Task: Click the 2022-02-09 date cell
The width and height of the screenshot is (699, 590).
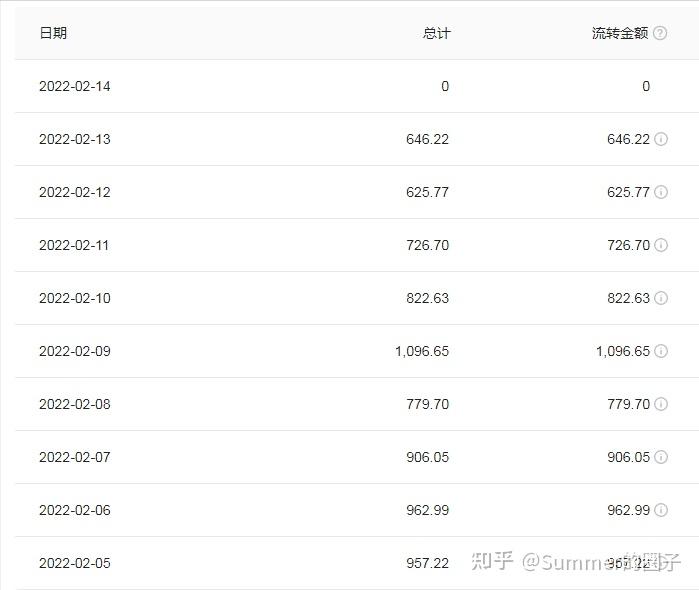Action: click(75, 351)
